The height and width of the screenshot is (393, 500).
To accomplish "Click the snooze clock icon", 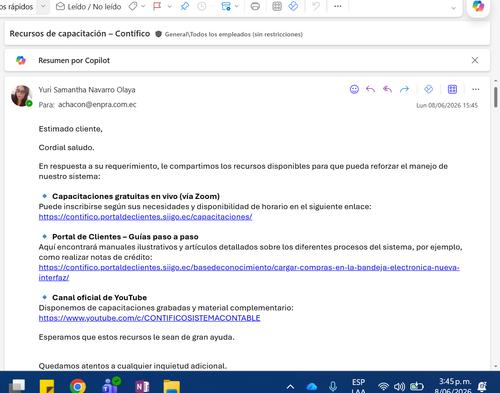I will click(202, 6).
